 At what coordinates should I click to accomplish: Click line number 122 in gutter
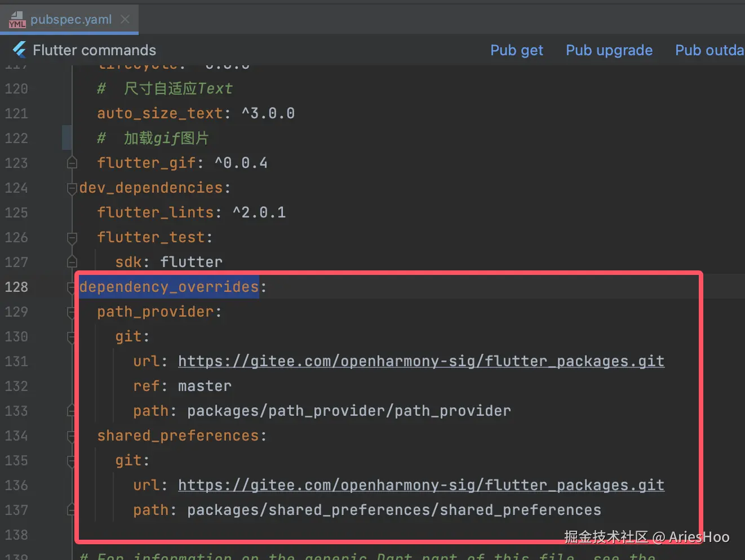pyautogui.click(x=16, y=138)
